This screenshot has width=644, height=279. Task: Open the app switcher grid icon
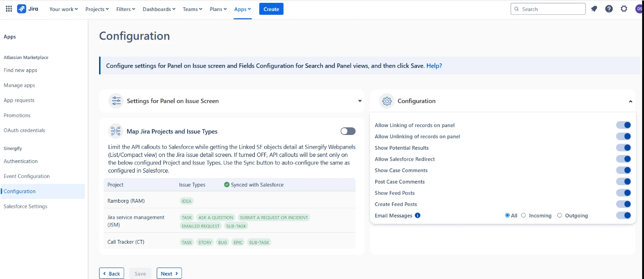tap(9, 9)
